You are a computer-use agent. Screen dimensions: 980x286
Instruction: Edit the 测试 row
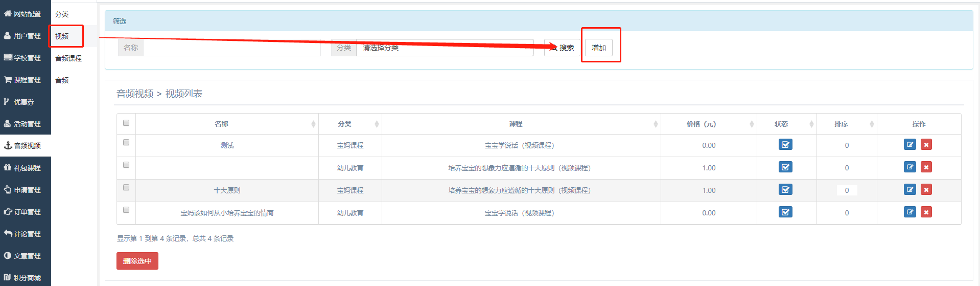click(910, 145)
